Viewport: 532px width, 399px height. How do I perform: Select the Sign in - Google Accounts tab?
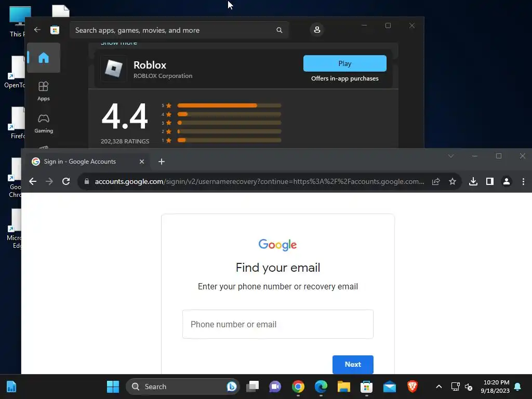(x=88, y=162)
